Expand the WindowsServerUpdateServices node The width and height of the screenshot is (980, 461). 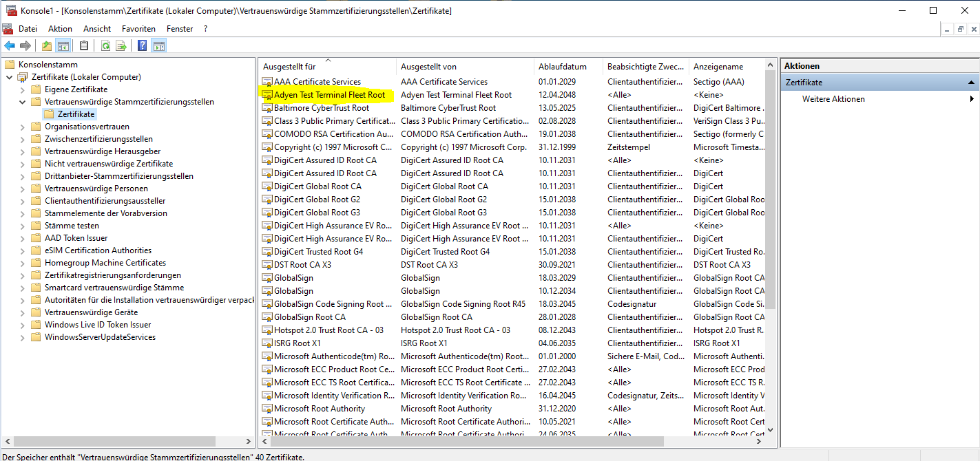pos(22,337)
